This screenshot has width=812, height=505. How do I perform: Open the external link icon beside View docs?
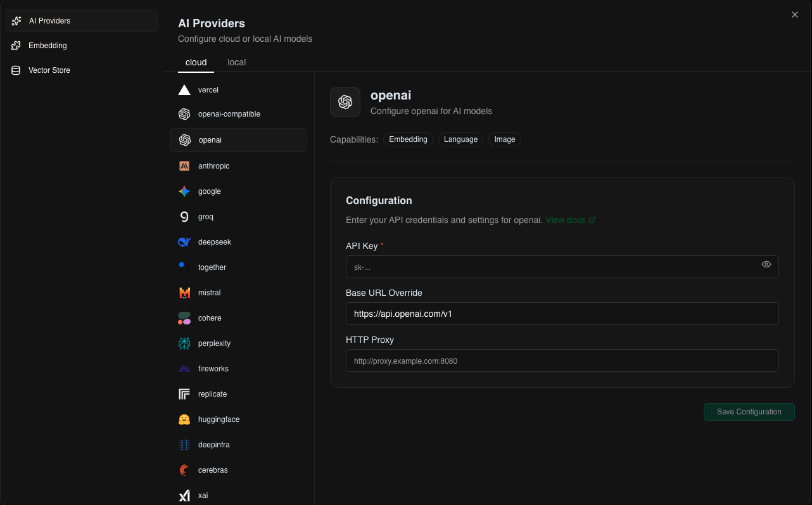coord(592,221)
